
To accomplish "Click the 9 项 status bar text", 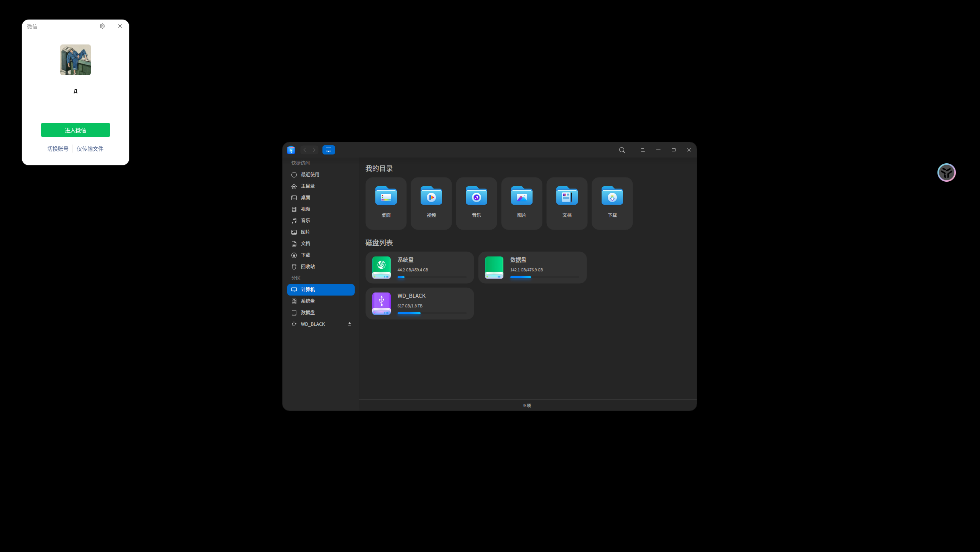I will [x=527, y=406].
